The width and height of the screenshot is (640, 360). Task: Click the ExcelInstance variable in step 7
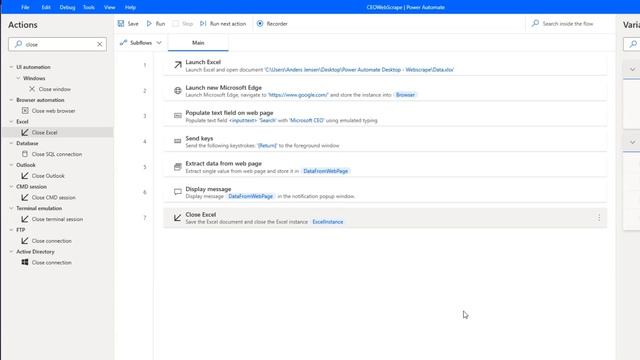pyautogui.click(x=328, y=222)
